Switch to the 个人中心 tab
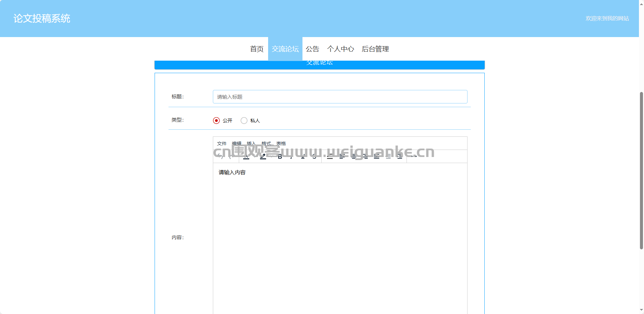 (341, 49)
